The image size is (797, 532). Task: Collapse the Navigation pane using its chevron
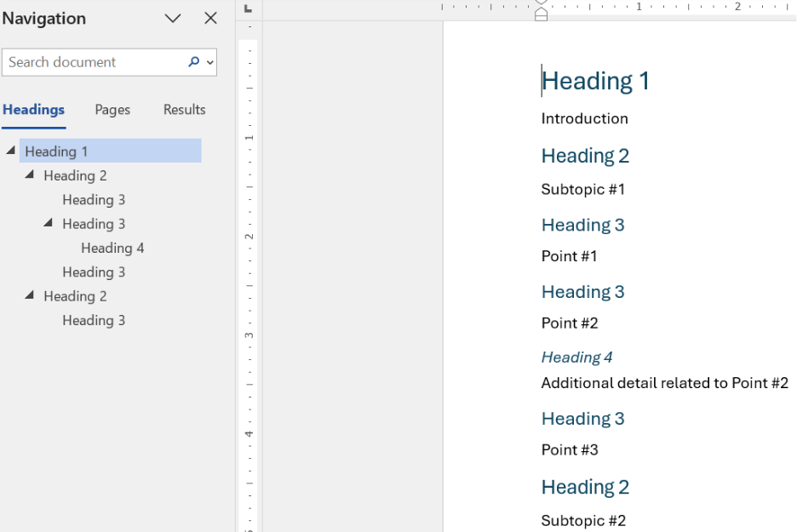point(172,18)
